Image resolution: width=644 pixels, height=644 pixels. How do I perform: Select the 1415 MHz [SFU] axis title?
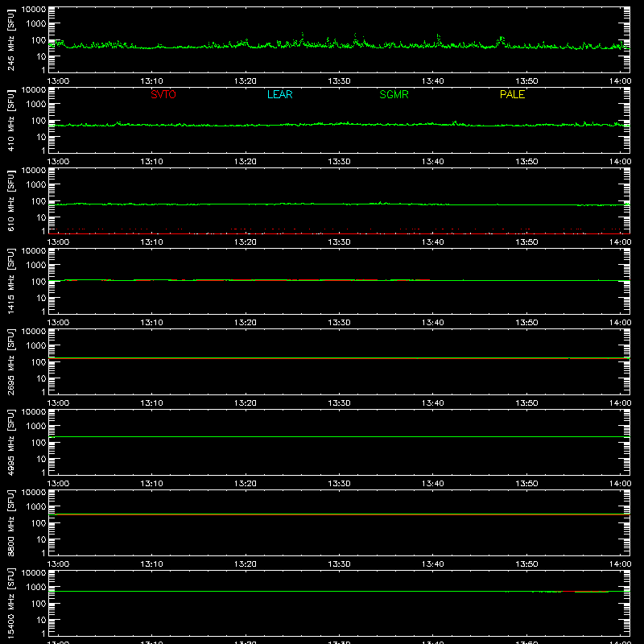click(x=11, y=282)
